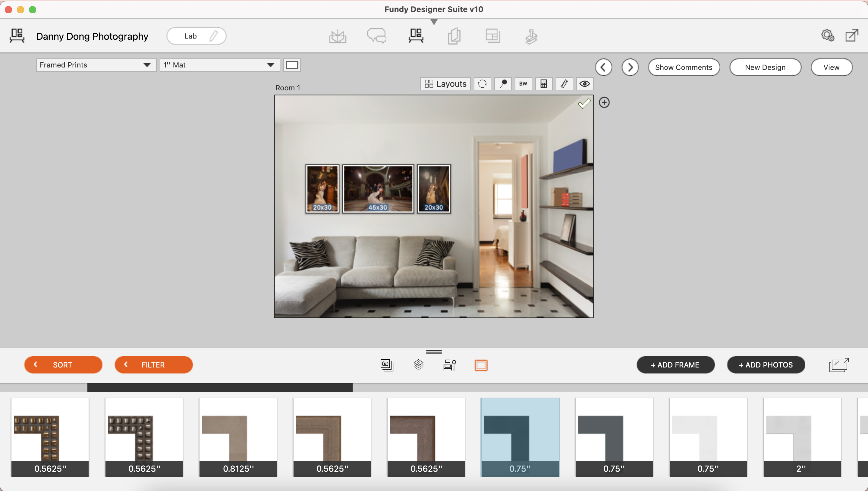Click the ADD FRAME button
This screenshot has height=491, width=868.
click(675, 364)
